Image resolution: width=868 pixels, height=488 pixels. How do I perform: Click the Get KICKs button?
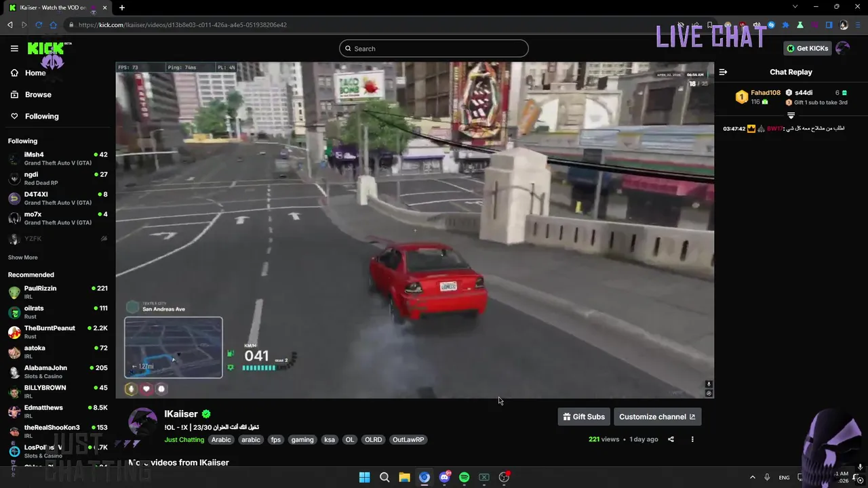(x=807, y=48)
